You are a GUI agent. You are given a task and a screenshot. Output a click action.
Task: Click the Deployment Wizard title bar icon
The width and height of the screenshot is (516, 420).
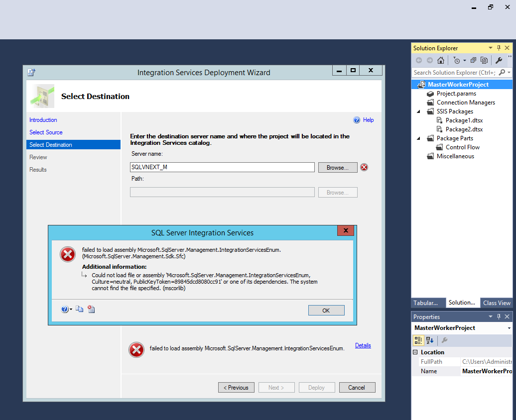click(31, 72)
